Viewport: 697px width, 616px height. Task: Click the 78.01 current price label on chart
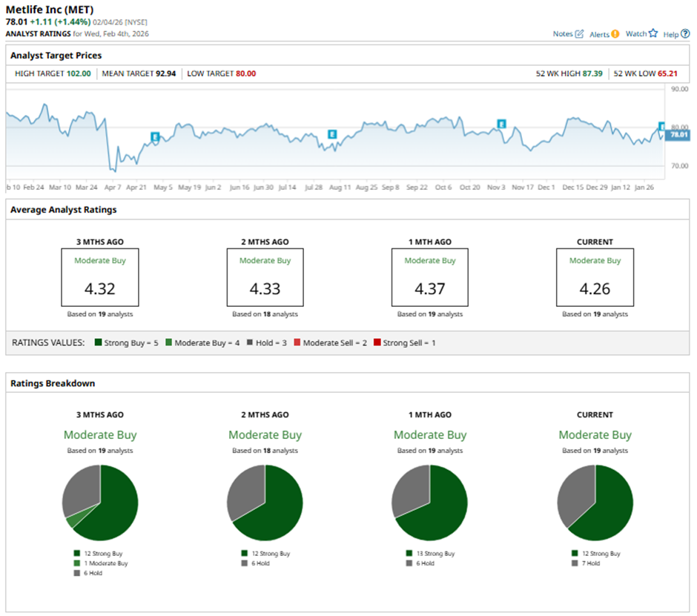[678, 135]
